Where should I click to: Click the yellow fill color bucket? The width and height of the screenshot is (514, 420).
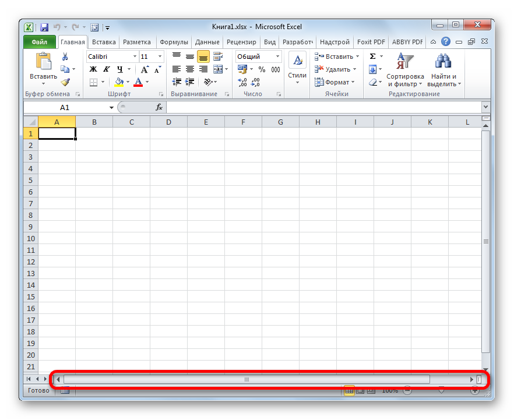pyautogui.click(x=119, y=82)
